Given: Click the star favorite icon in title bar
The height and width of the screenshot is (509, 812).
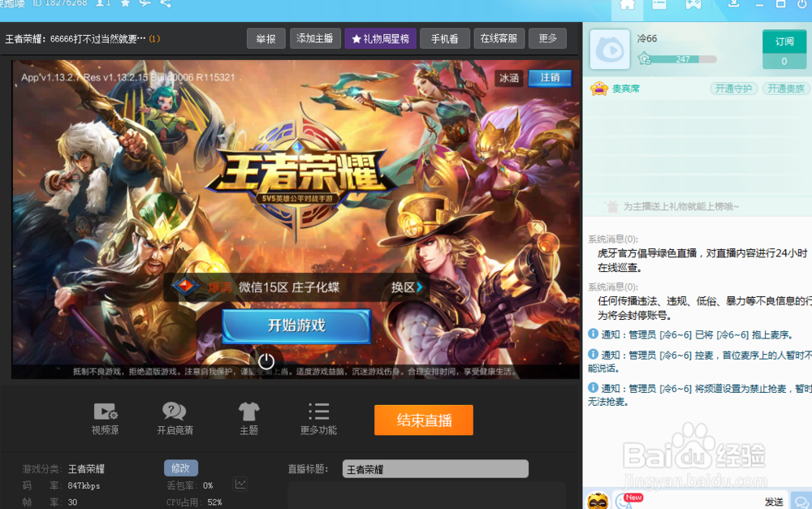Looking at the screenshot, I should point(125,3).
